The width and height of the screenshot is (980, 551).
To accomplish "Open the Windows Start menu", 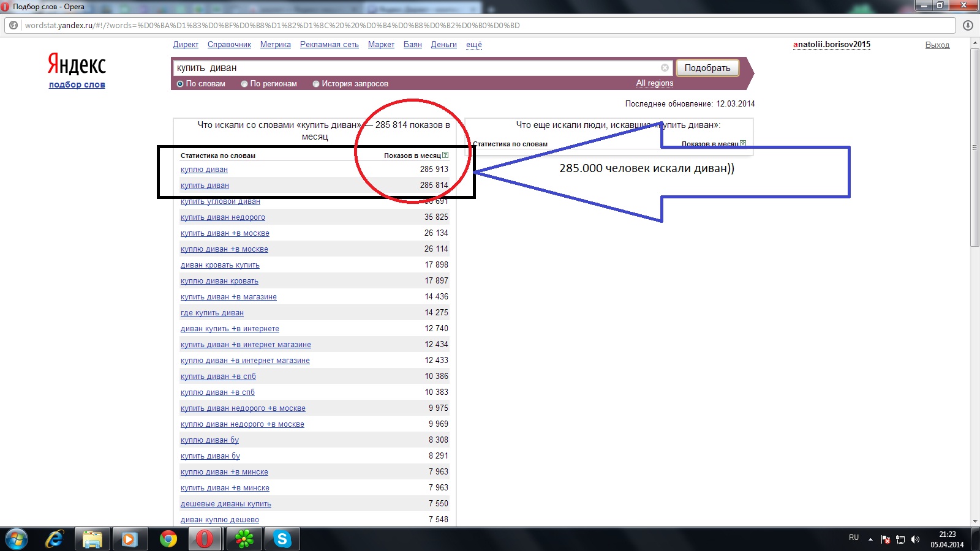I will (x=17, y=539).
